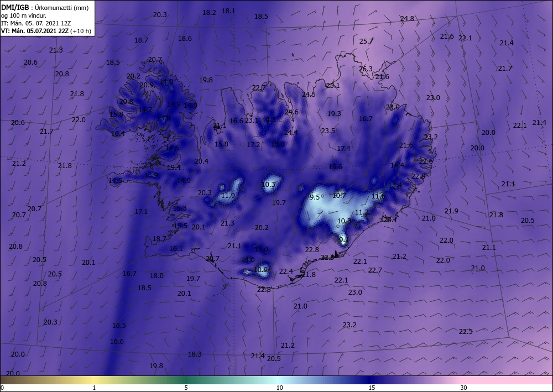Click the 15.5 value on the map

click(181, 226)
